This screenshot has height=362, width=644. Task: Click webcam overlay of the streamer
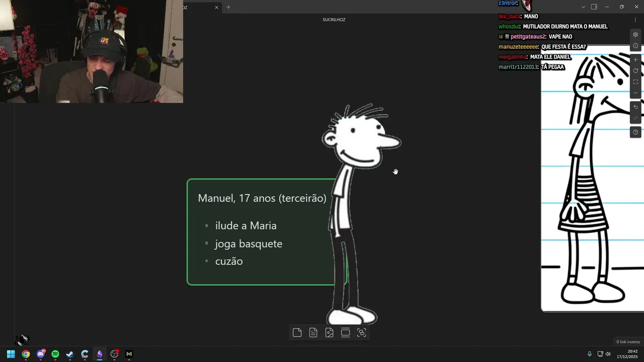92,51
